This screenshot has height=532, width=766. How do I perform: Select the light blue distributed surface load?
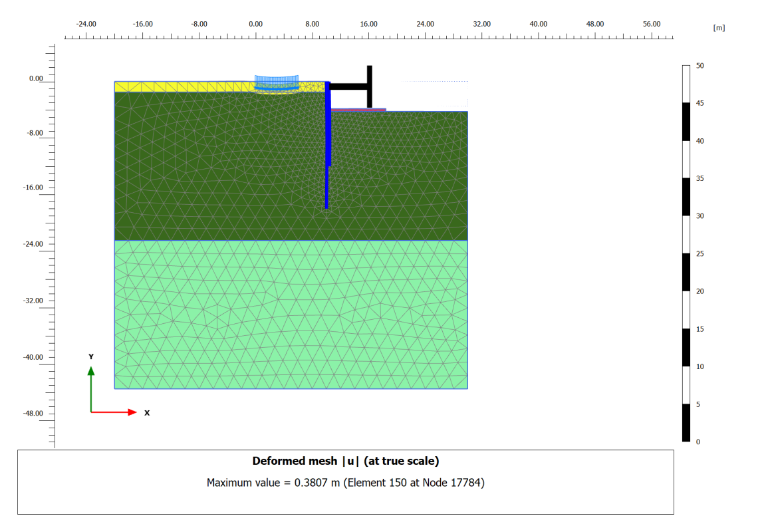(277, 81)
